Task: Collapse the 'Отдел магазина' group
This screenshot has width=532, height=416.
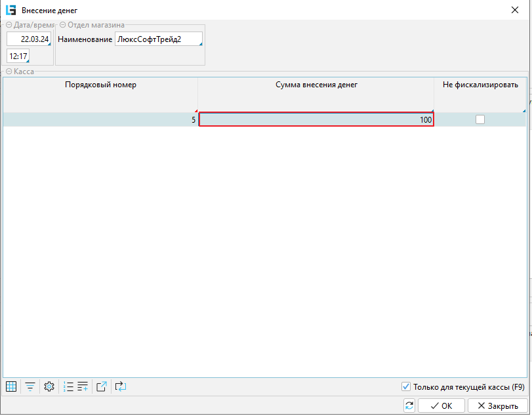Action: (63, 25)
